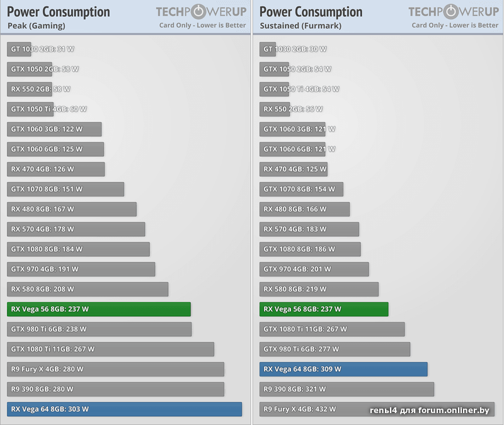Click 'R9 390 8GB: 280 W' bar
This screenshot has width=504, height=425.
point(116,389)
